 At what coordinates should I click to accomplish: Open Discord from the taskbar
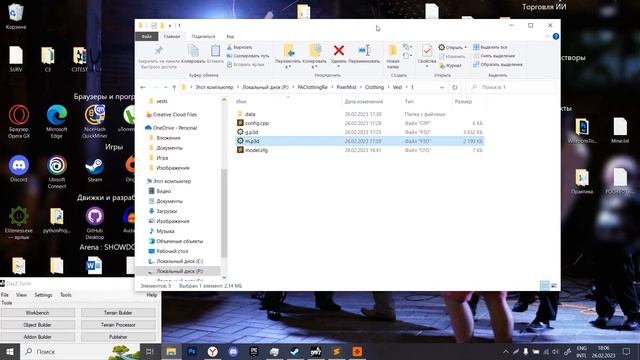[233, 351]
